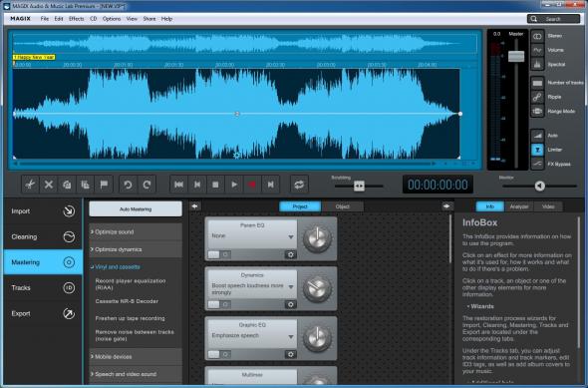The width and height of the screenshot is (588, 388).
Task: Set a marker with the flag icon
Action: 104,185
